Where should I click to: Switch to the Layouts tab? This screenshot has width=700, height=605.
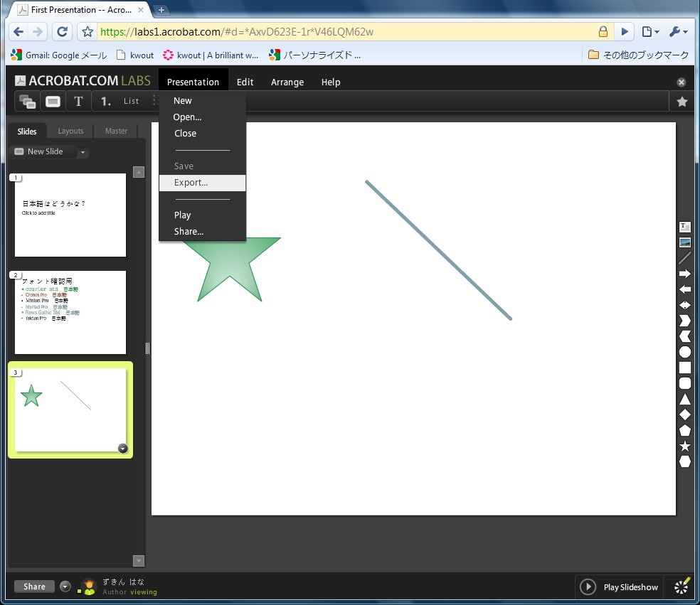[x=70, y=132]
